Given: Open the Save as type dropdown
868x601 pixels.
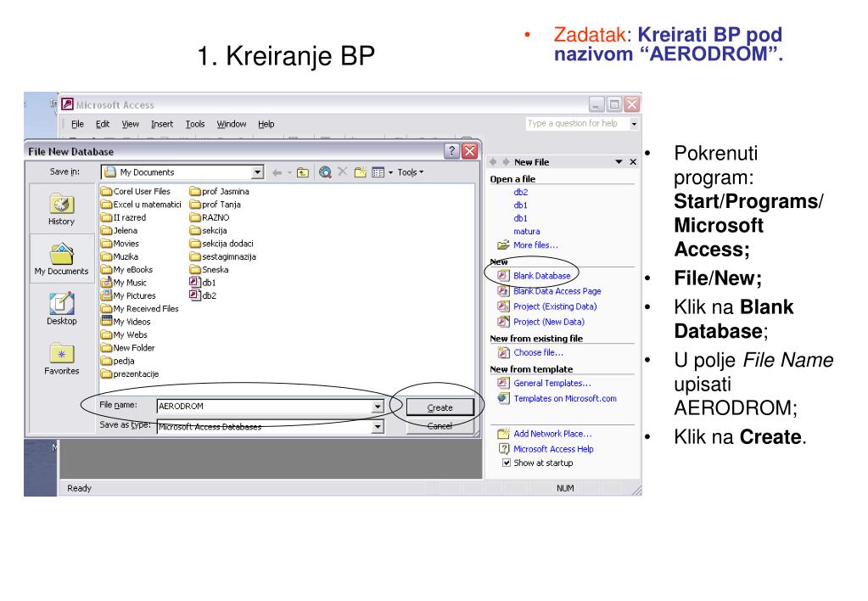Looking at the screenshot, I should (378, 426).
